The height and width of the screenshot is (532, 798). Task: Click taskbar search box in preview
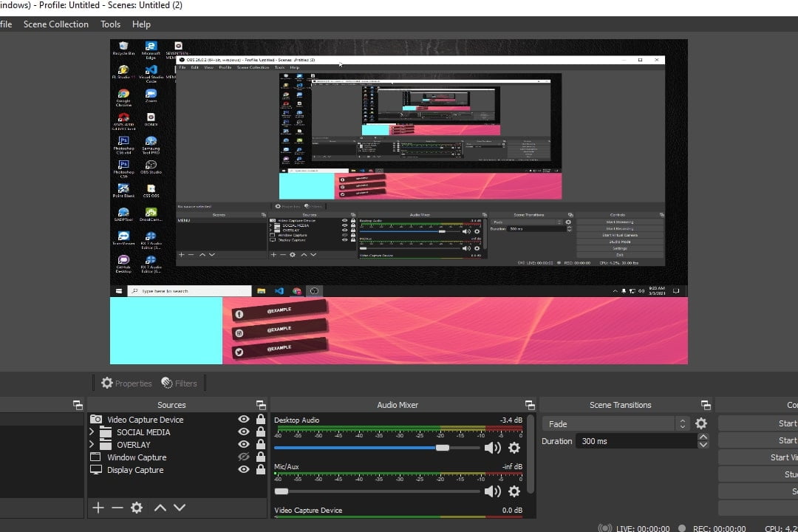click(189, 291)
